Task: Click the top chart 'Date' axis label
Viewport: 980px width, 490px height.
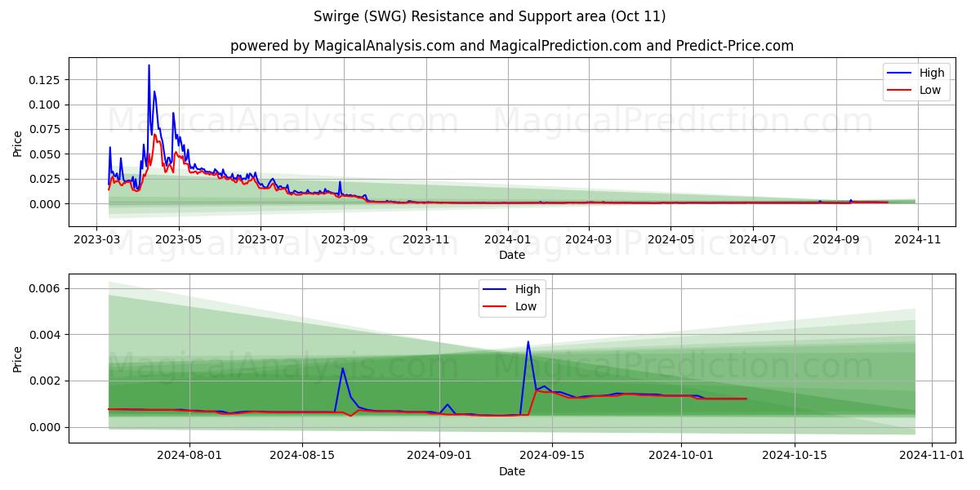Action: pyautogui.click(x=512, y=255)
